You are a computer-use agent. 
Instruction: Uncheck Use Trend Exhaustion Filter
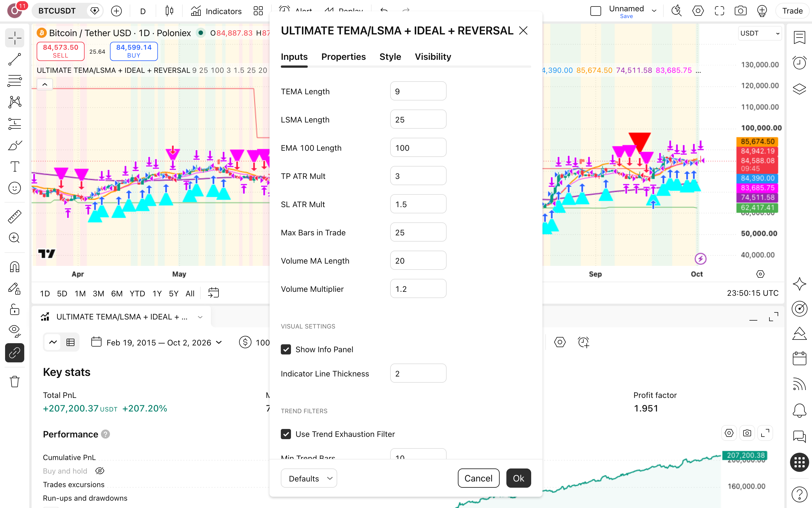[x=286, y=434]
